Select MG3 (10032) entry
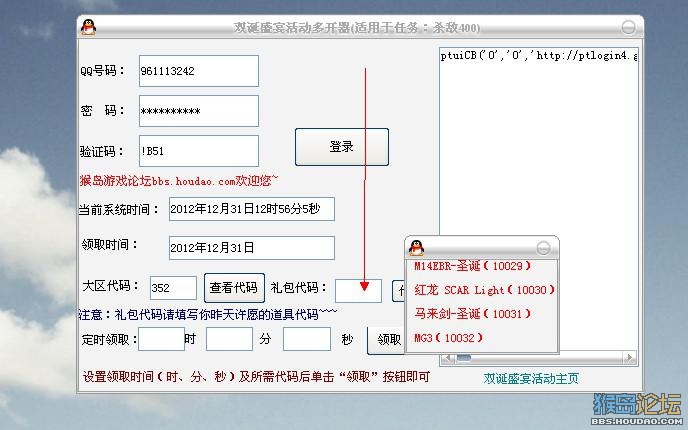688x430 pixels. (x=448, y=338)
